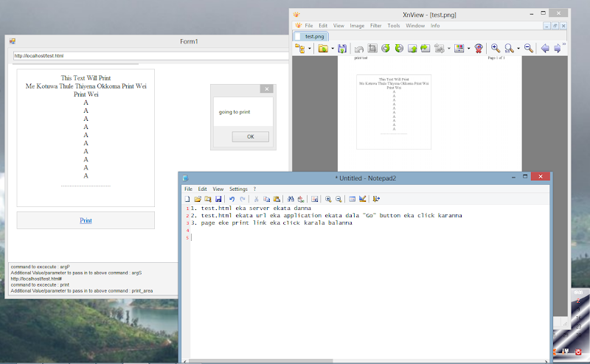Click the Print link in Form1
Screen dimensions: 590x364
(x=86, y=220)
